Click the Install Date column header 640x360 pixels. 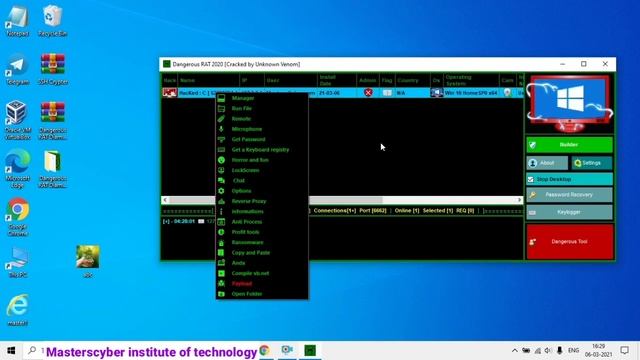tap(337, 80)
